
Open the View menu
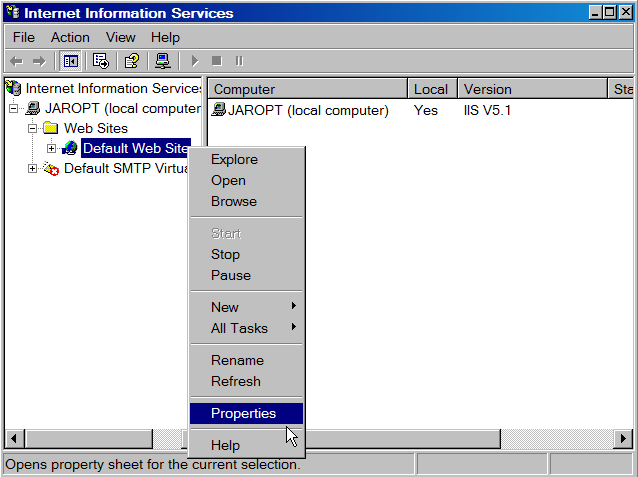tap(120, 37)
